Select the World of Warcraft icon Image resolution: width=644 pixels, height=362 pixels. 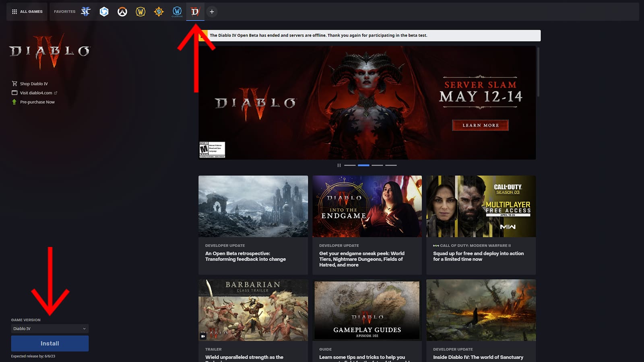click(x=140, y=11)
